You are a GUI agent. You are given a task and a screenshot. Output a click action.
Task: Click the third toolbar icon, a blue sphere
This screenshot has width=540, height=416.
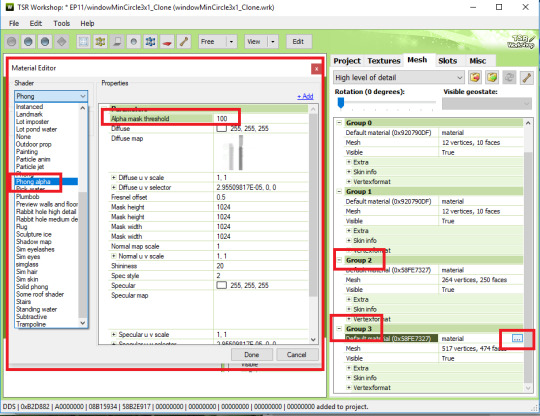click(x=45, y=42)
